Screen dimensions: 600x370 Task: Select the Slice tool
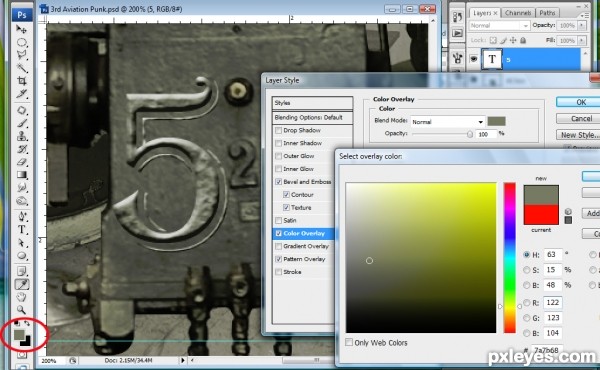pyautogui.click(x=21, y=94)
